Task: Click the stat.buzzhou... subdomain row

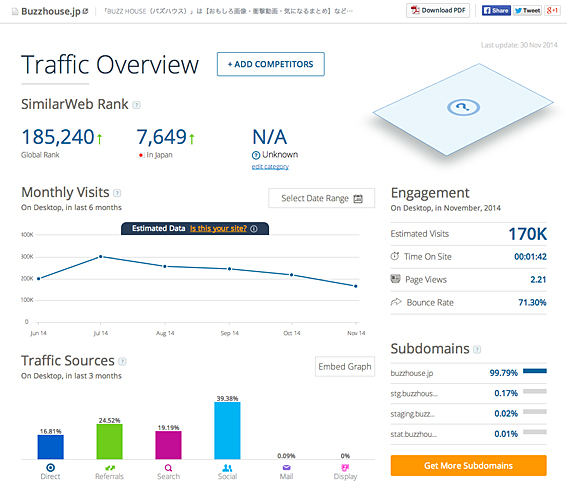Action: [x=469, y=434]
